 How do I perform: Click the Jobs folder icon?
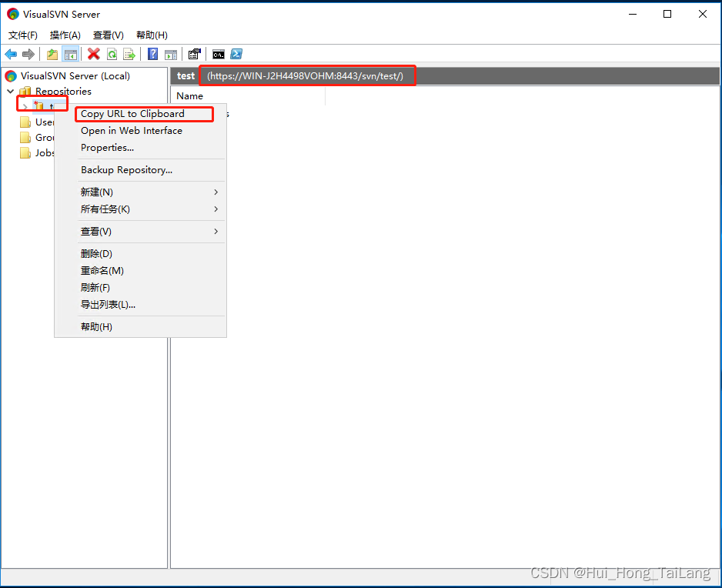(x=25, y=153)
